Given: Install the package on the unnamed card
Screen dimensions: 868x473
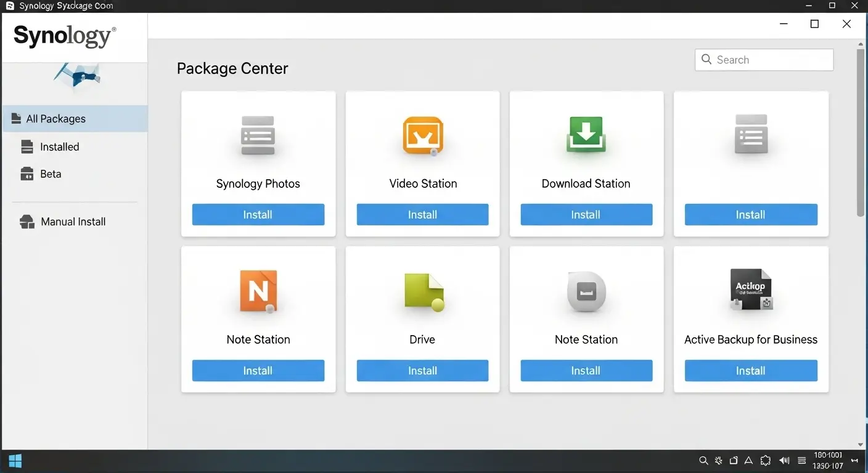Looking at the screenshot, I should click(751, 214).
